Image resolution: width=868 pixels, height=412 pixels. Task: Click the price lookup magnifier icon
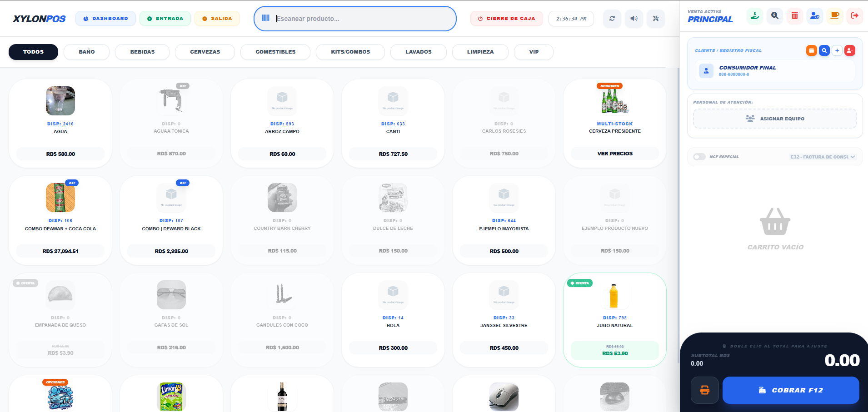[x=775, y=16]
